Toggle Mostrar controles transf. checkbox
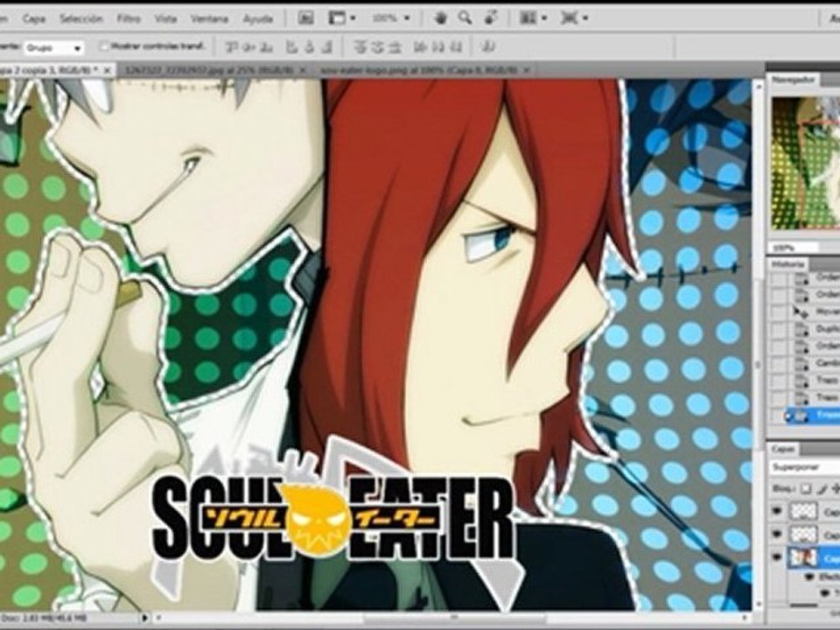Screen dimensions: 840x630 [x=105, y=46]
